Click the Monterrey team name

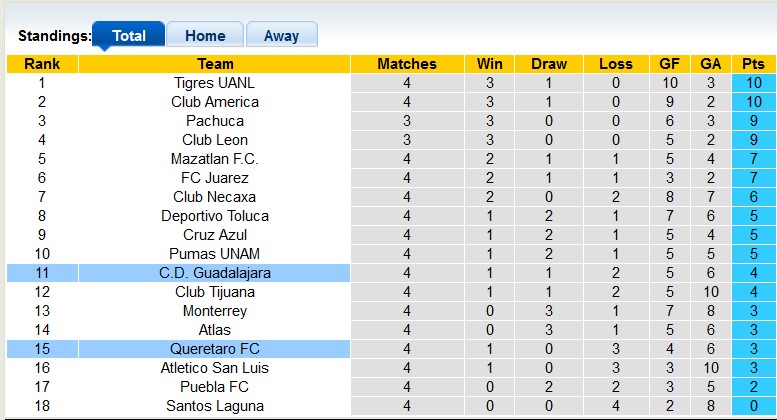[215, 311]
